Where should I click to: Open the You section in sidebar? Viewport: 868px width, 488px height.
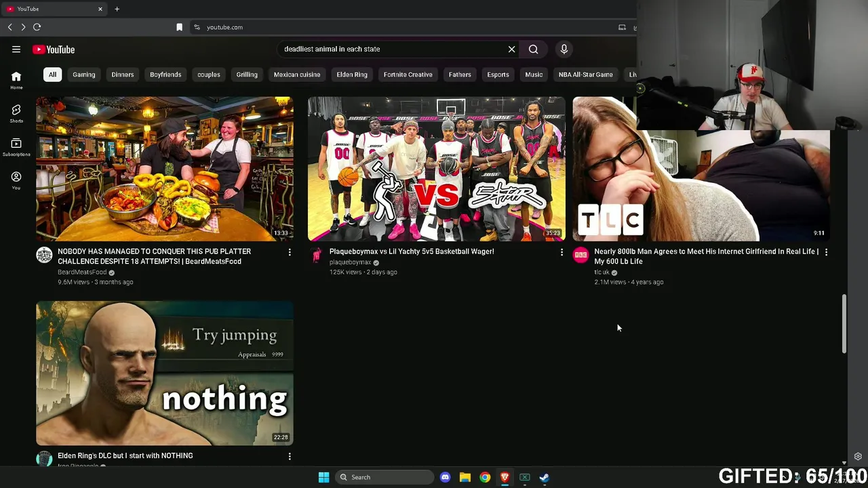pos(16,180)
